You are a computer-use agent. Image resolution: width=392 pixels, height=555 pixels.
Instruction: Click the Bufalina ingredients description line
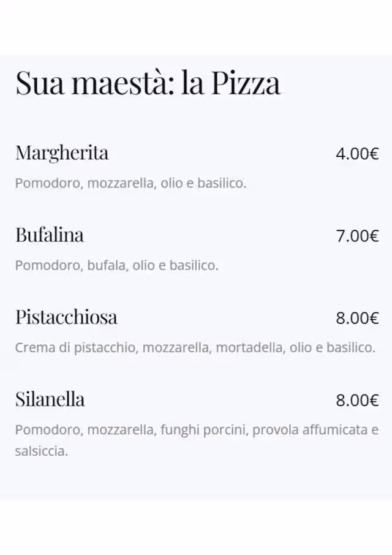tap(116, 265)
